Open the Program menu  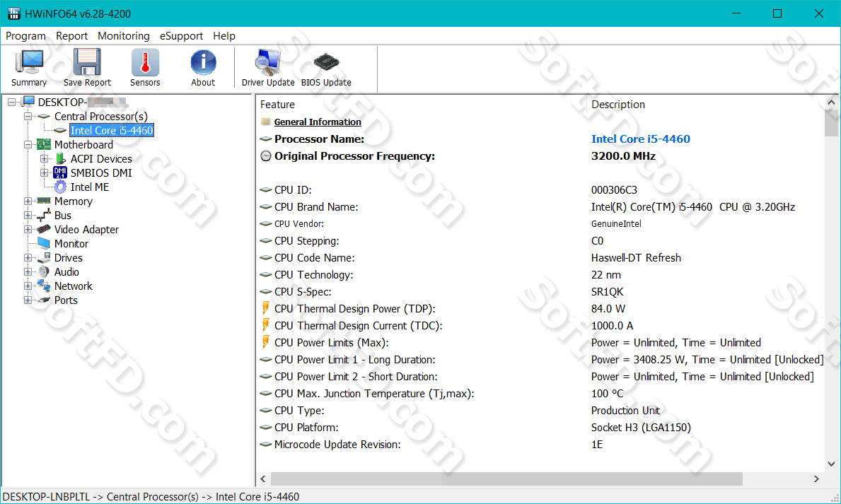[x=25, y=36]
